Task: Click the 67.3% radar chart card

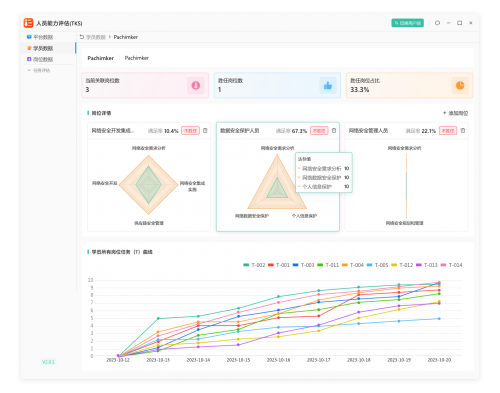Action: click(278, 177)
